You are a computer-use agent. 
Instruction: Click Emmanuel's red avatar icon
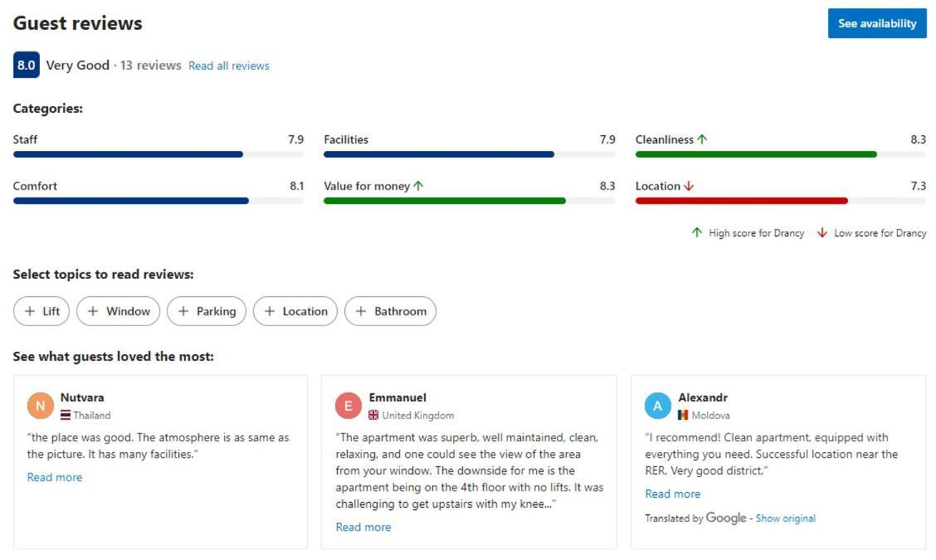(x=348, y=406)
